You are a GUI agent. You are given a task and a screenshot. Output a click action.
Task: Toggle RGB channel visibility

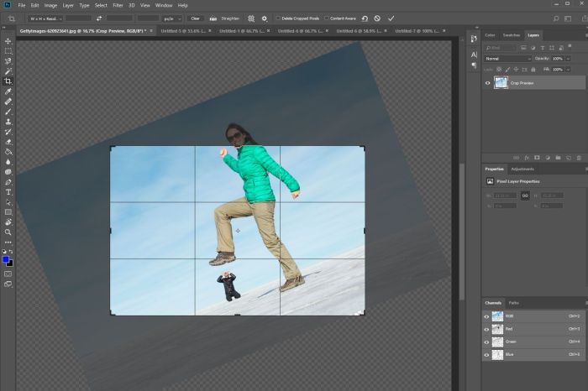(x=486, y=316)
